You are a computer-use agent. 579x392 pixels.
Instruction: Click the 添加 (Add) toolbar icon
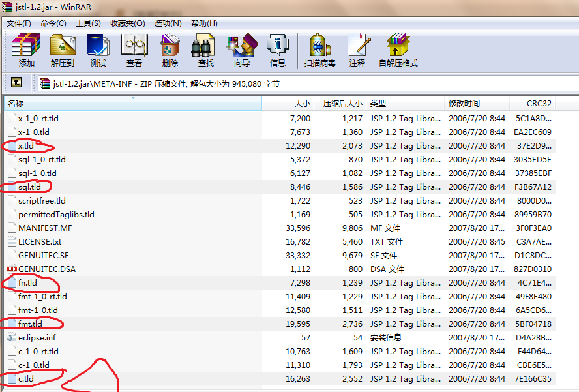coord(26,45)
